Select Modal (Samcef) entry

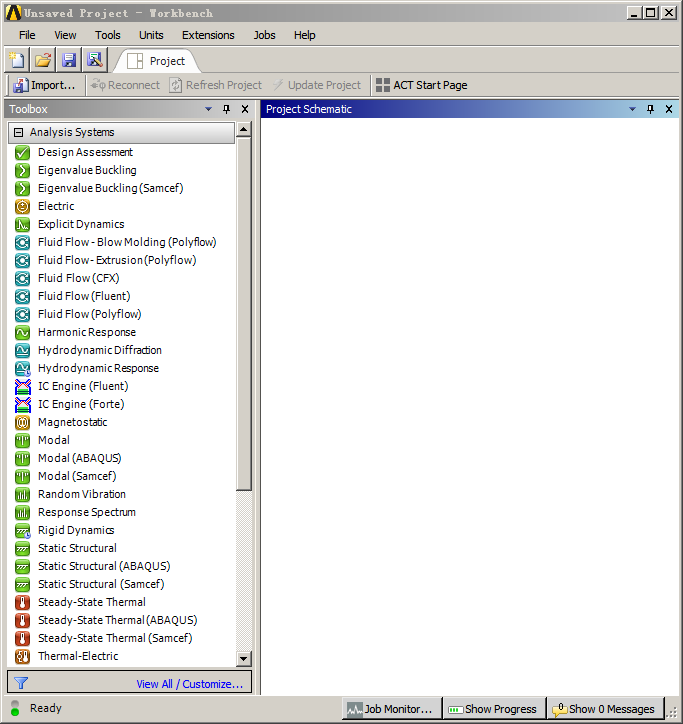[77, 477]
